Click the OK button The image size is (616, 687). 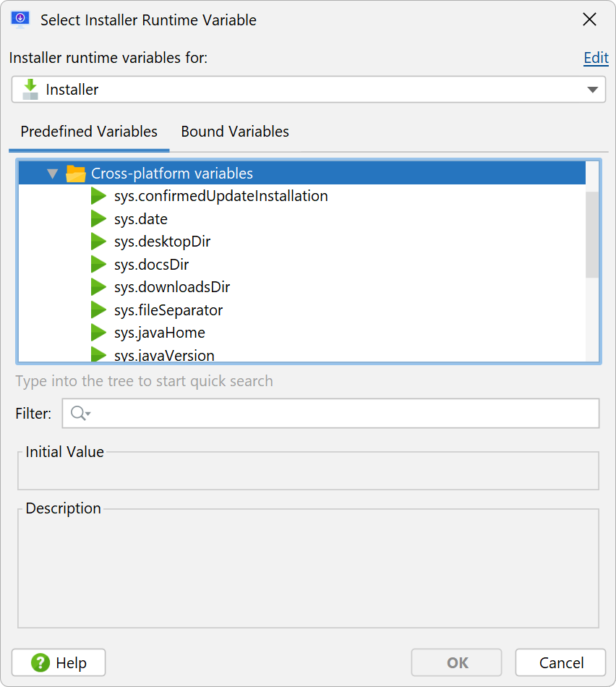[456, 662]
